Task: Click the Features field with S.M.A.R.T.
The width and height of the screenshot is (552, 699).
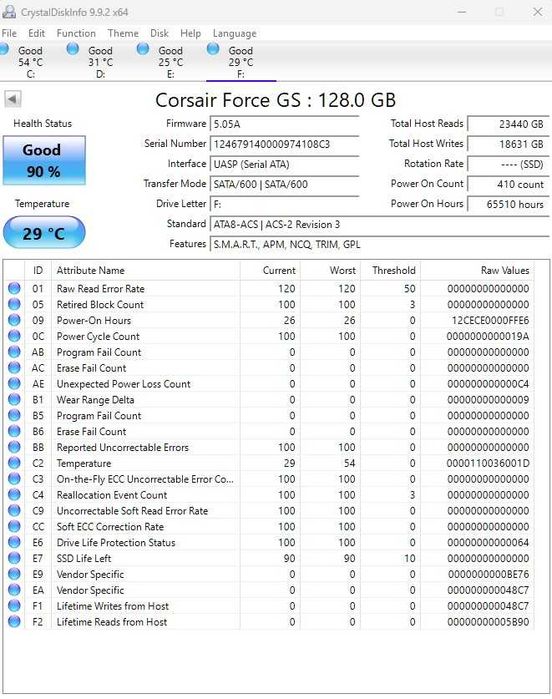Action: point(379,244)
